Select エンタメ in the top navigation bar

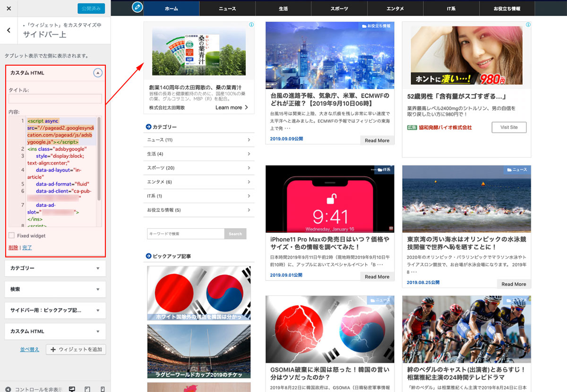click(395, 9)
